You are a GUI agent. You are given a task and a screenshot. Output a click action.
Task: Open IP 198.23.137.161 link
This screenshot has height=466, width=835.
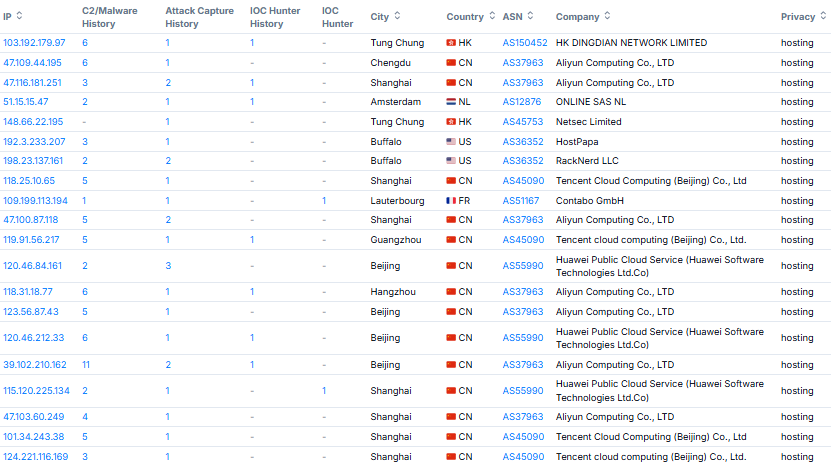click(x=33, y=161)
